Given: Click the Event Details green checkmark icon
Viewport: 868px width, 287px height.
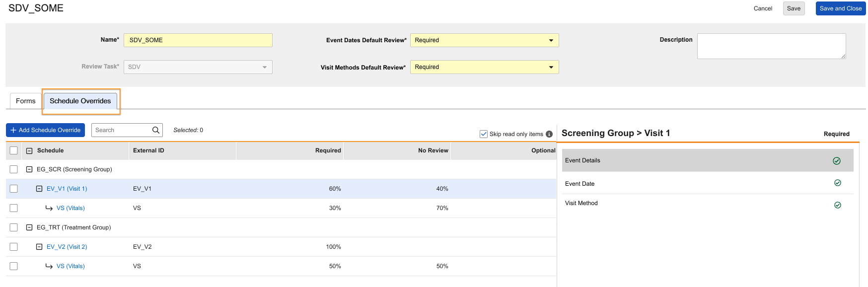Looking at the screenshot, I should [837, 161].
